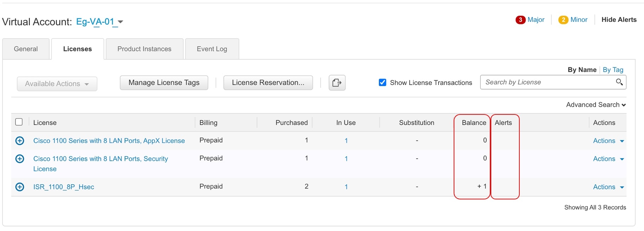Switch view to By Tag

(613, 70)
